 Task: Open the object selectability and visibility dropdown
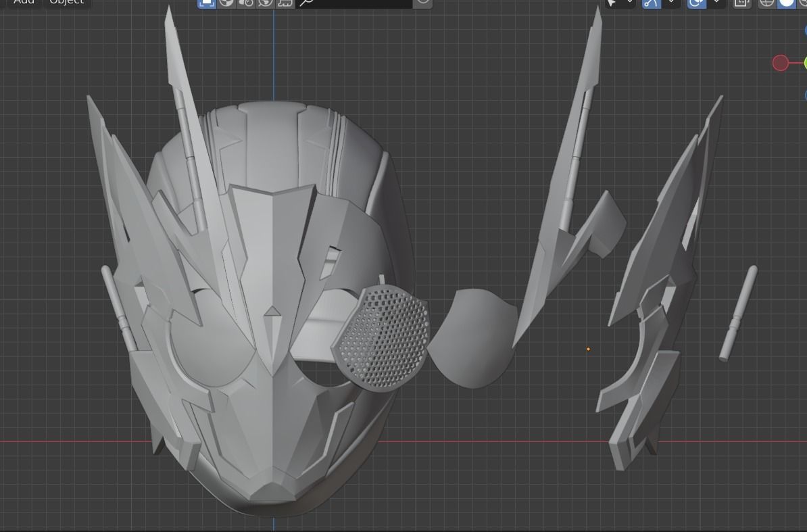[619, 3]
